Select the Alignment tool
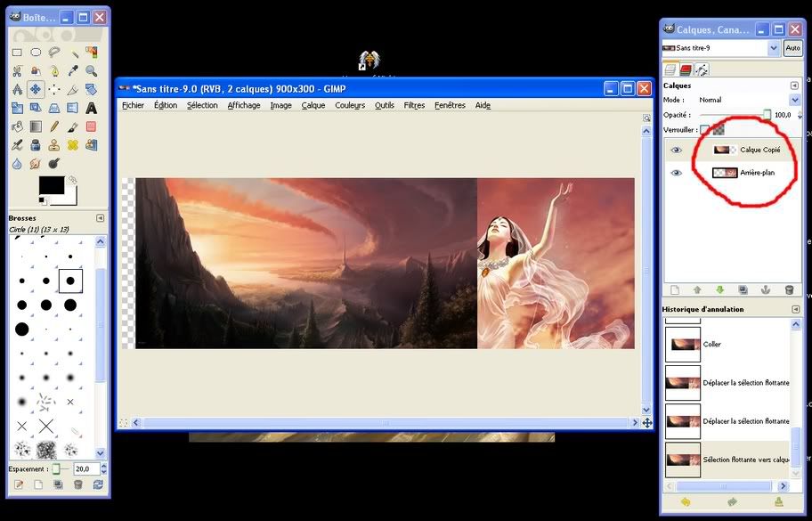This screenshot has height=521, width=812. (x=54, y=90)
